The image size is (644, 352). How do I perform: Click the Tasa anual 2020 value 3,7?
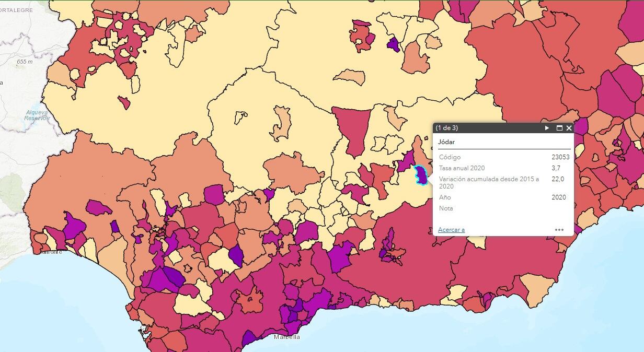(x=556, y=168)
